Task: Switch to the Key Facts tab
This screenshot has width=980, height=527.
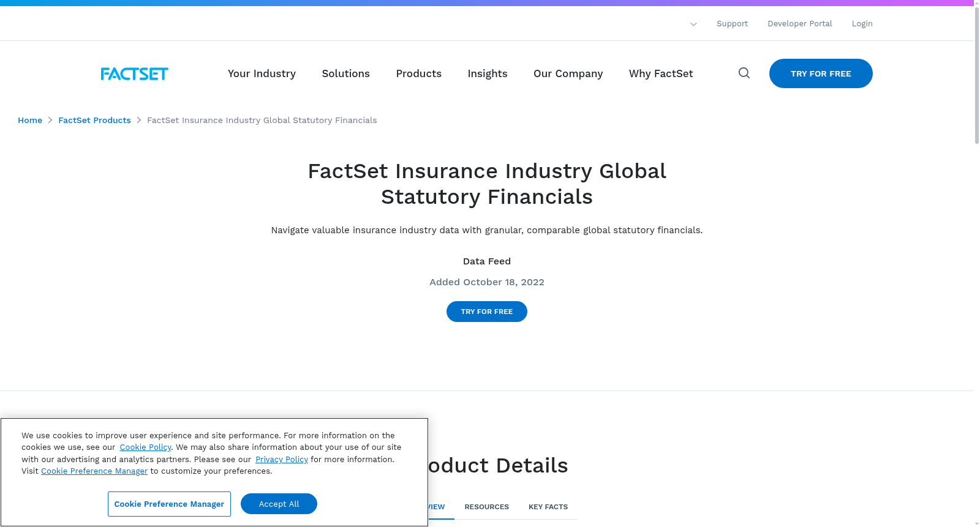Action: pos(548,507)
